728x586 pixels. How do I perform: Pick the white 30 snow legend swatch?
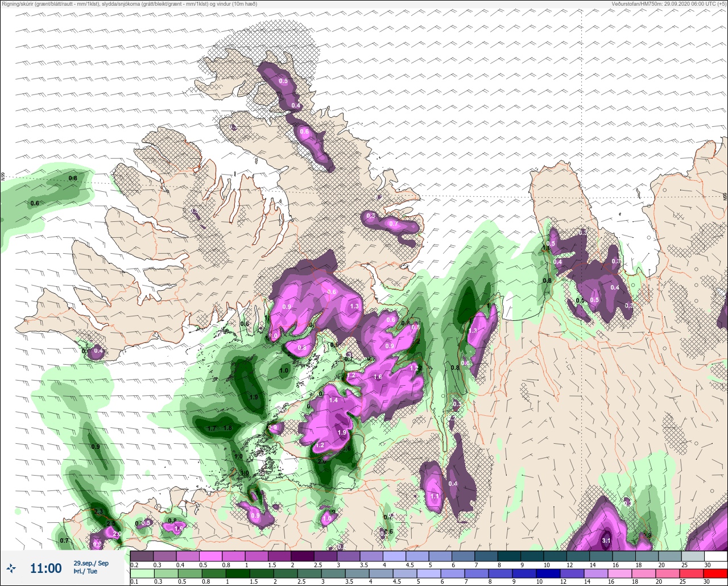pyautogui.click(x=715, y=556)
